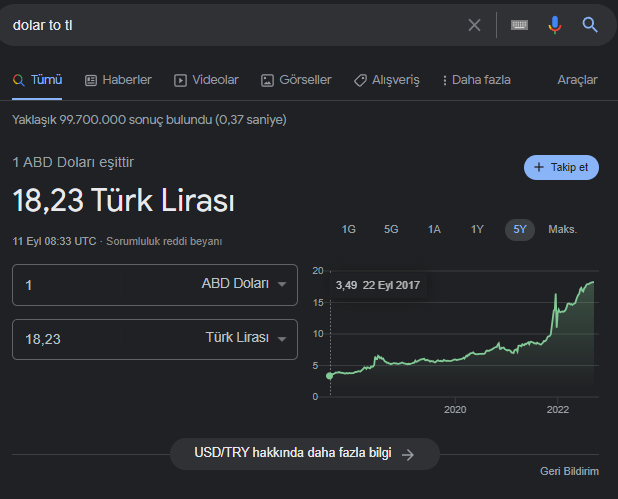The image size is (618, 499).
Task: Click the blue search magnifier icon
Action: (x=590, y=25)
